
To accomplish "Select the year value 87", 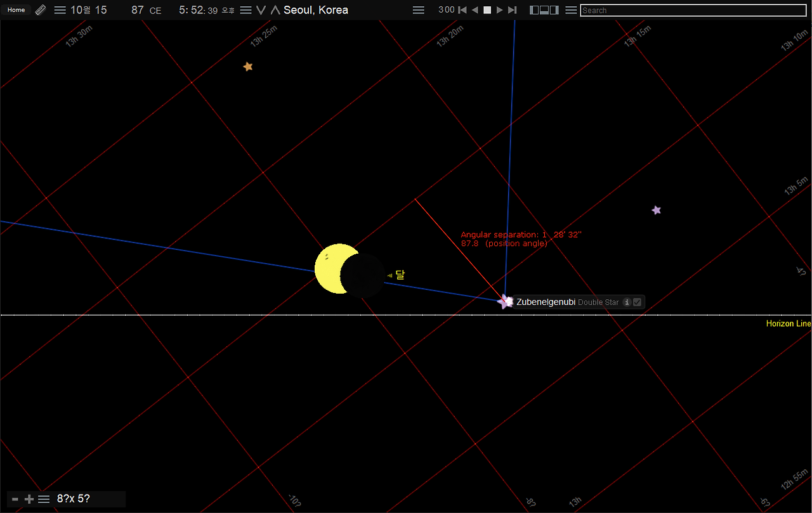I will click(137, 10).
